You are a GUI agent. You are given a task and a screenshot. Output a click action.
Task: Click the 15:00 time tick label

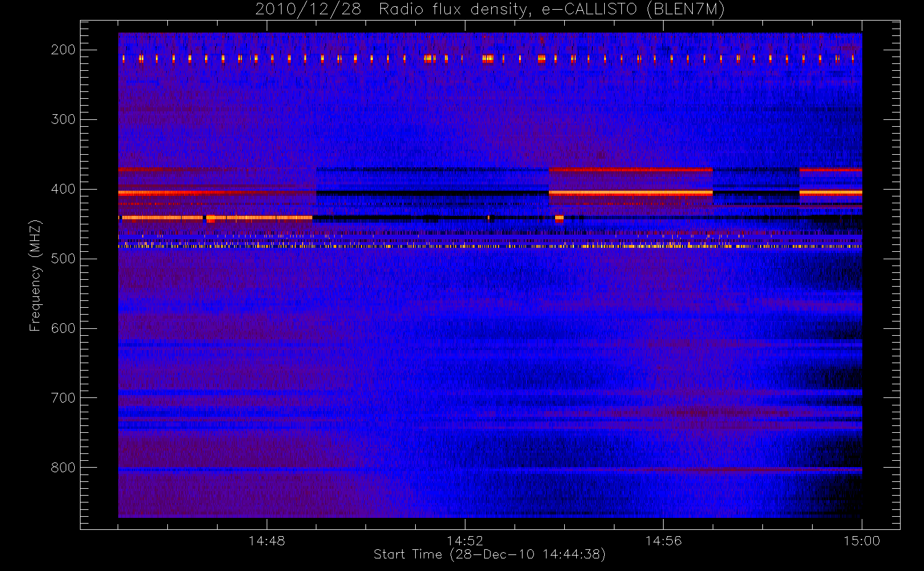pos(862,541)
